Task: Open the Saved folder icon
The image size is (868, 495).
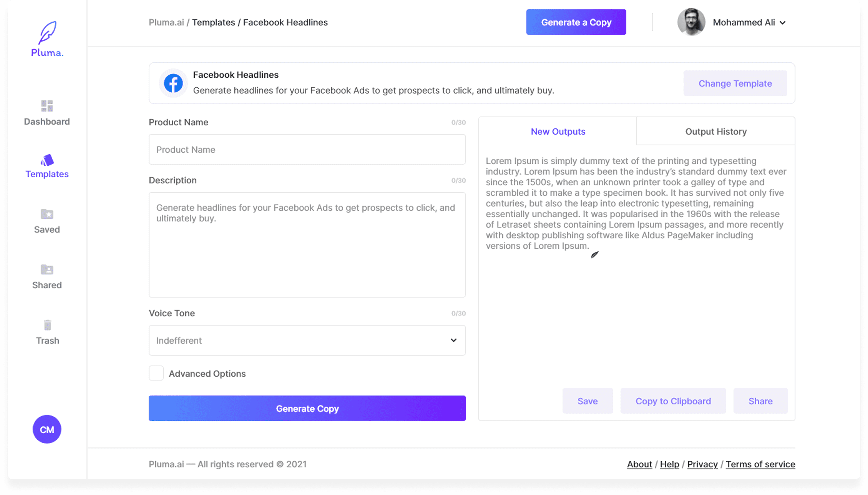Action: click(x=47, y=214)
